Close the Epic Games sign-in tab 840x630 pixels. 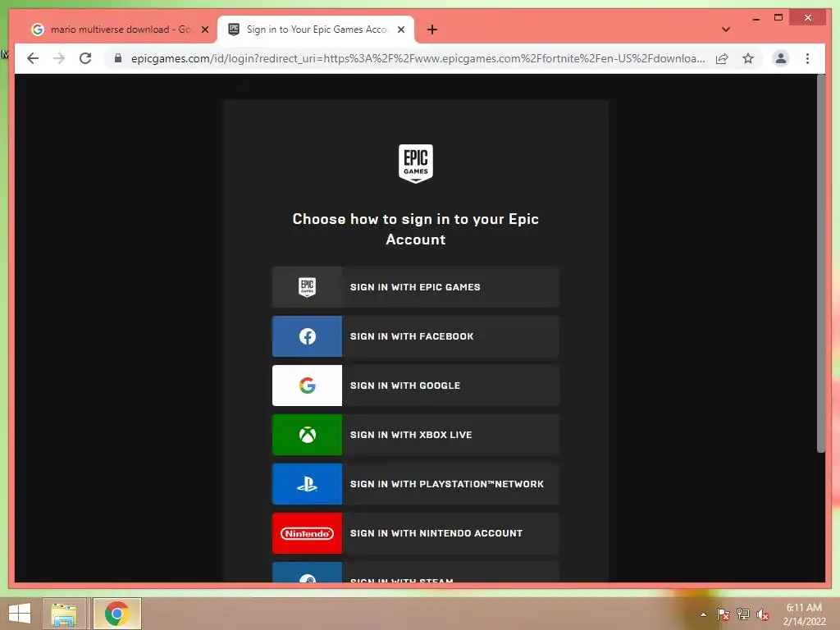(400, 30)
